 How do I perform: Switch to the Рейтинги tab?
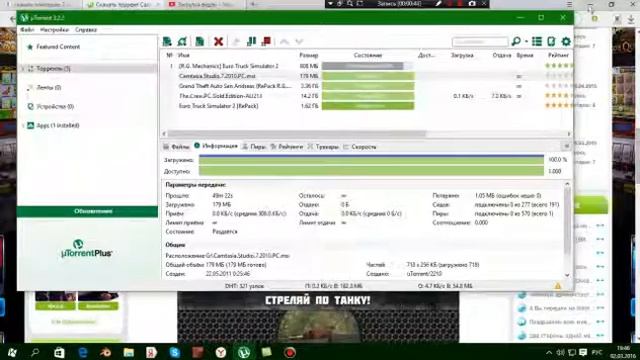click(x=287, y=147)
